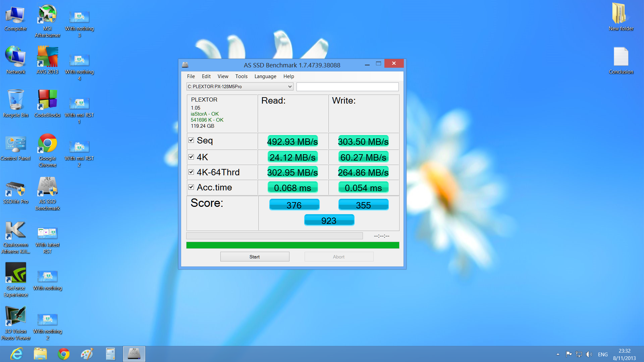
Task: Open the Tools menu
Action: coord(241,76)
